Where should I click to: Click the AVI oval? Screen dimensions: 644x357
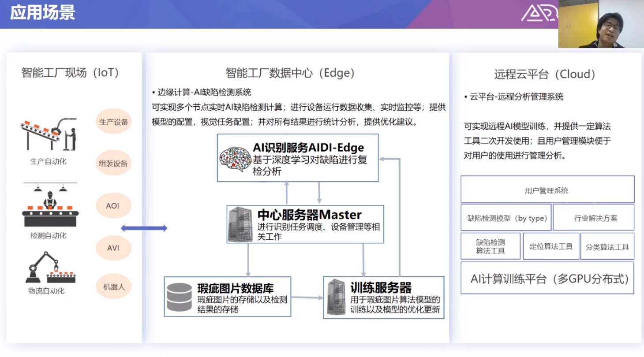113,248
